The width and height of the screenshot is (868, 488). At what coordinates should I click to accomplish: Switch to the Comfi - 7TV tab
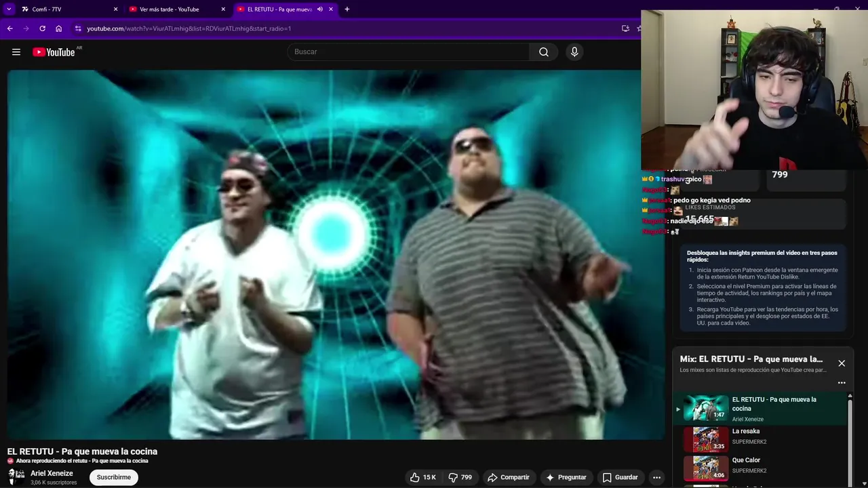[69, 9]
